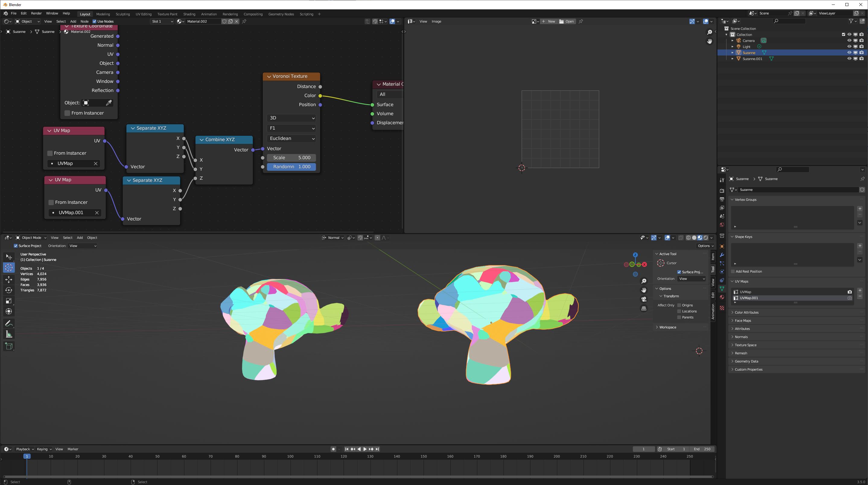
Task: Open the Material properties tab
Action: pos(722,297)
